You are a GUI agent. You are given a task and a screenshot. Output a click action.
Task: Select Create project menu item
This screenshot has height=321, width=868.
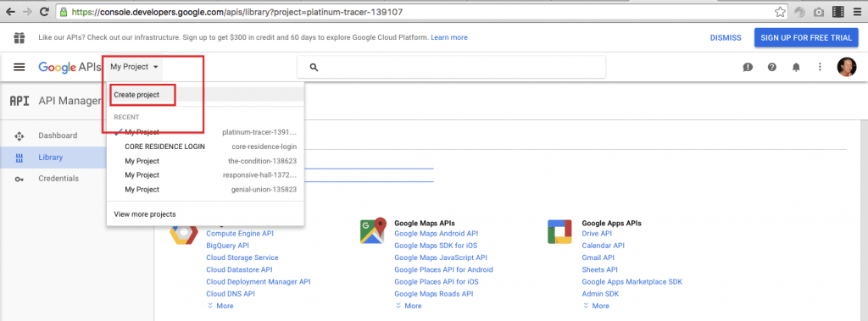(205, 95)
